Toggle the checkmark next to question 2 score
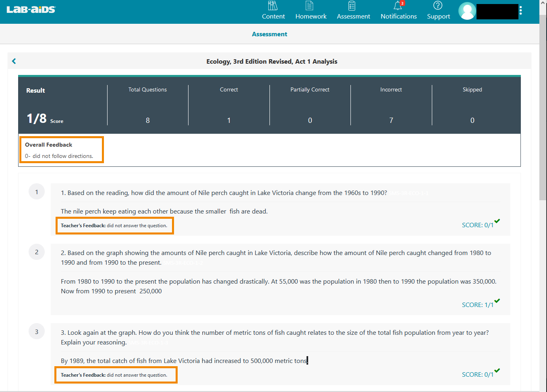 pos(497,301)
